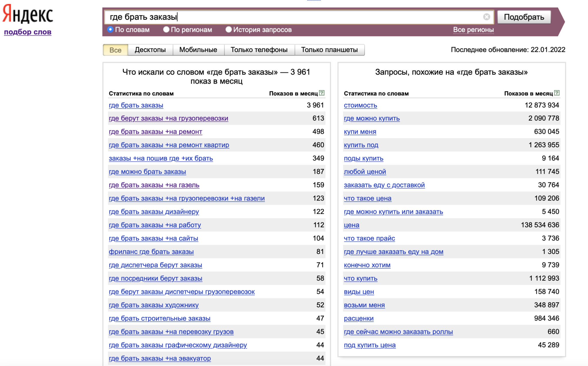Open 'заказать еду с доставкой' link
588x366 pixels.
click(384, 185)
